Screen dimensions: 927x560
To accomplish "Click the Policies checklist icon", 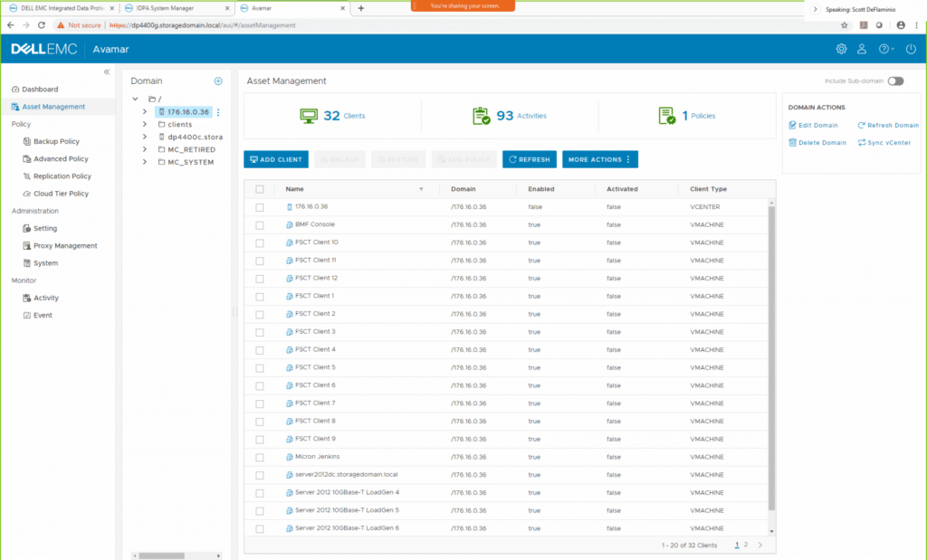I will 667,115.
